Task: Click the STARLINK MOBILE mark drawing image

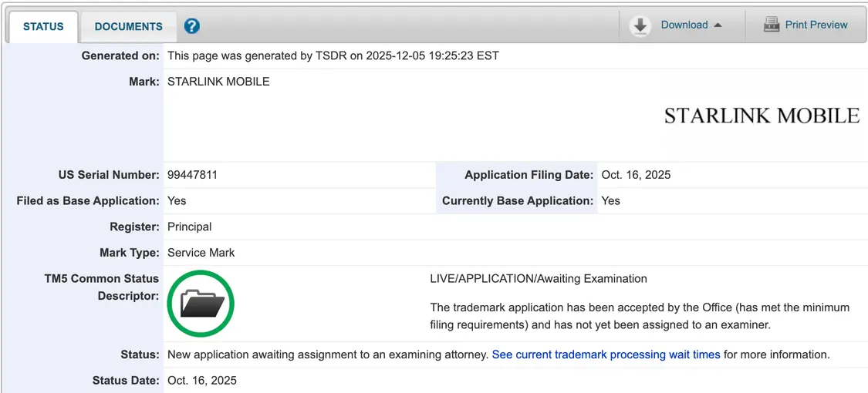Action: [761, 116]
